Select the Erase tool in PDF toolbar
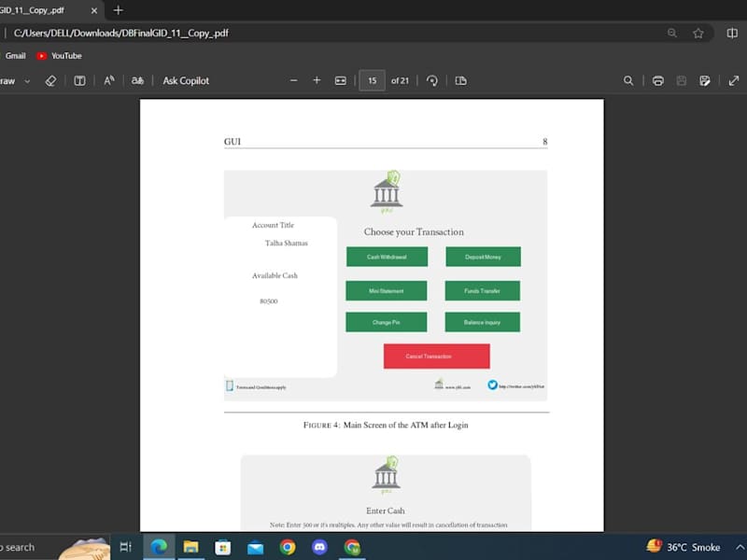This screenshot has height=560, width=747. pyautogui.click(x=50, y=81)
